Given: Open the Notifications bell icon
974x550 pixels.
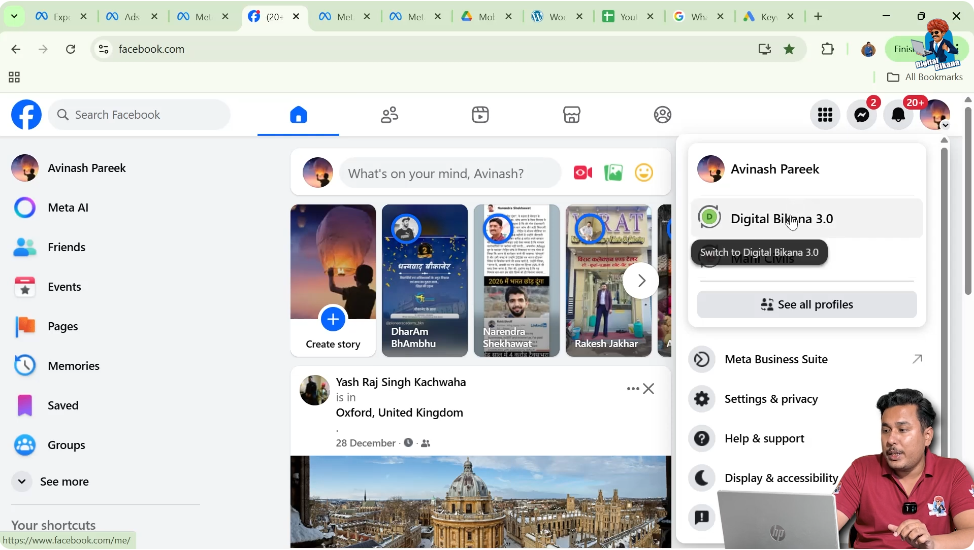Looking at the screenshot, I should coord(898,114).
